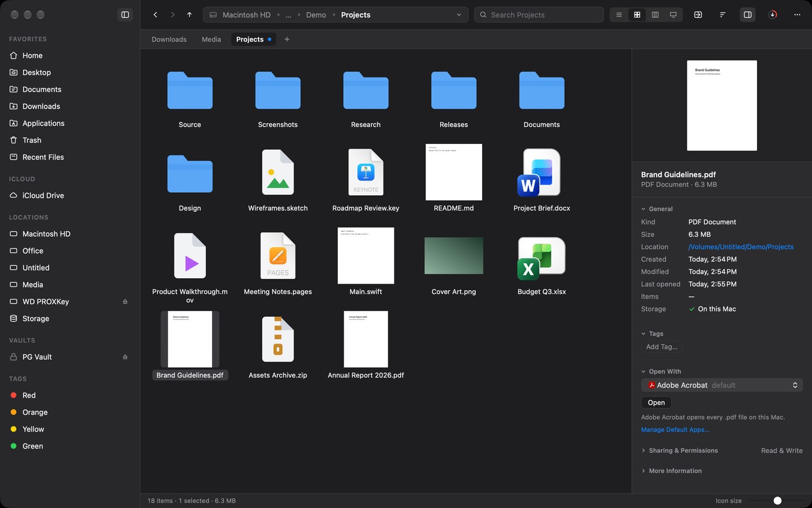The height and width of the screenshot is (508, 812).
Task: Switch to the Downloads tab
Action: 169,39
